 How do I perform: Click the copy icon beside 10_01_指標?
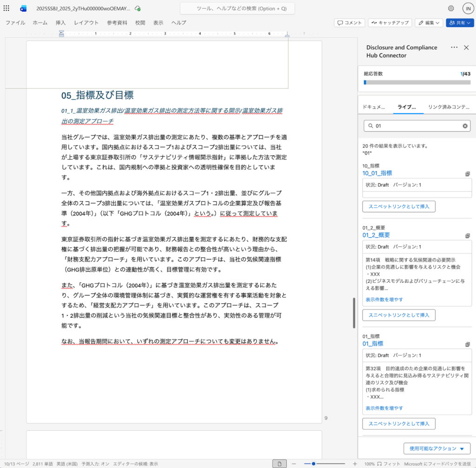467,173
